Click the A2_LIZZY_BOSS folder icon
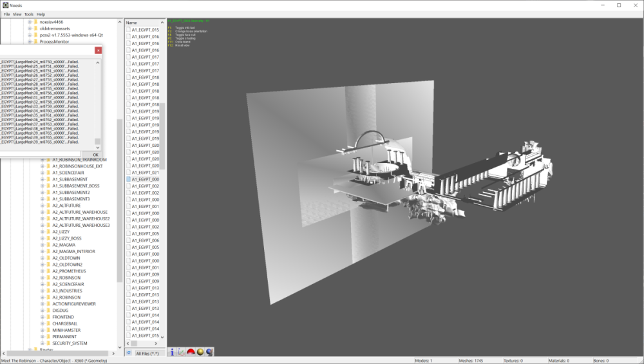Screen dimensions: 644x364 coord(48,238)
